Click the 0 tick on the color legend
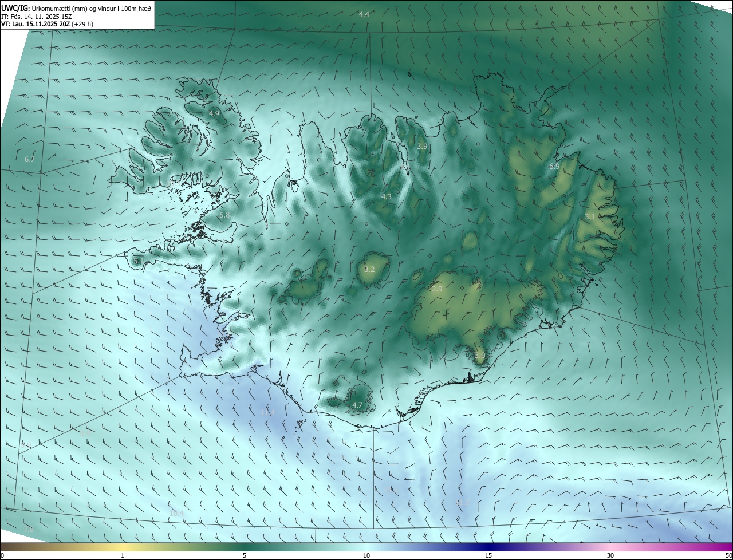This screenshot has height=560, width=733. pos(2,555)
